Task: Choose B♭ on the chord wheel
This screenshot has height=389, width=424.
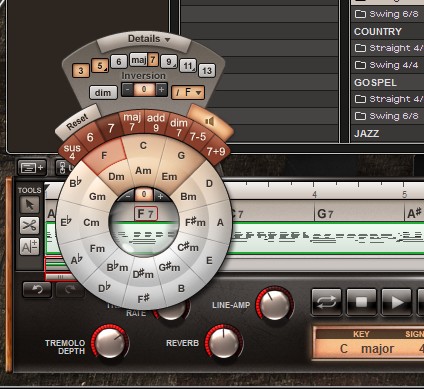Action: point(75,183)
